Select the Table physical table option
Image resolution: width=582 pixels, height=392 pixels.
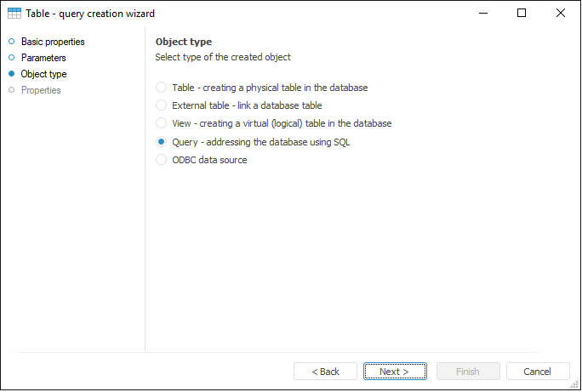(x=162, y=88)
